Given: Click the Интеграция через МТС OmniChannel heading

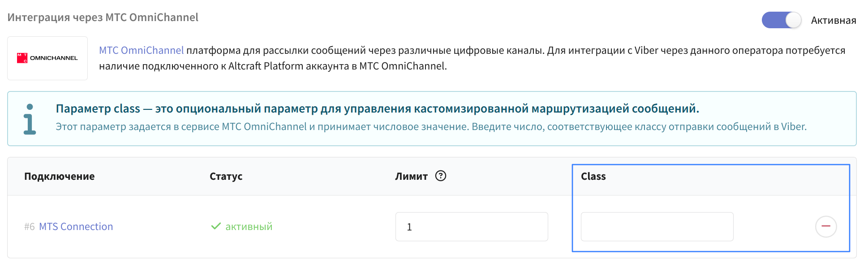Looking at the screenshot, I should coord(103,17).
